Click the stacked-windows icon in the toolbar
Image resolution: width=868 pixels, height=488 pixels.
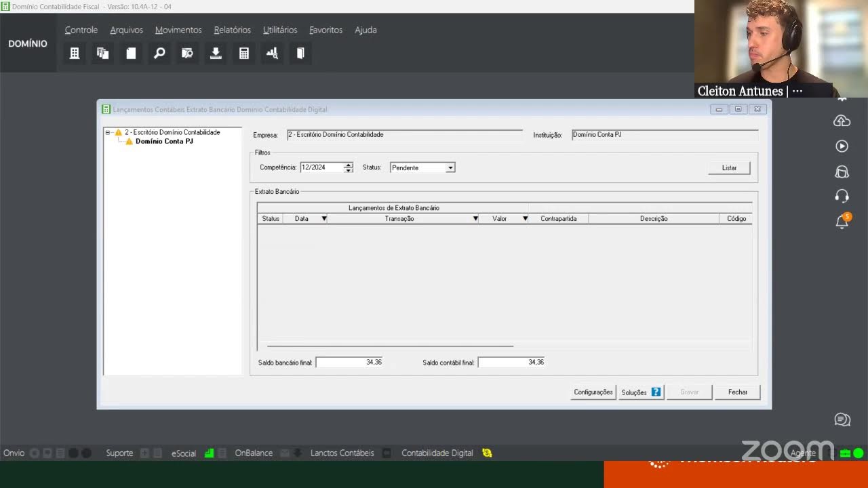click(x=102, y=53)
